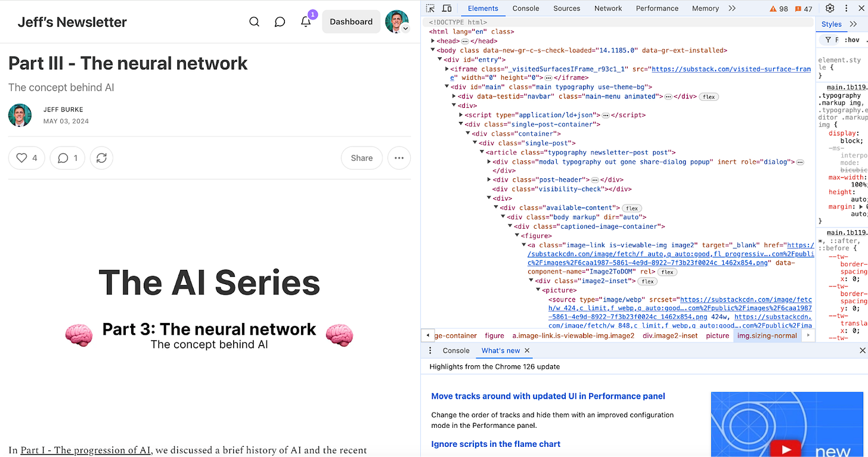The height and width of the screenshot is (457, 868).
Task: Switch to the Console tab in drawer
Action: (x=456, y=350)
